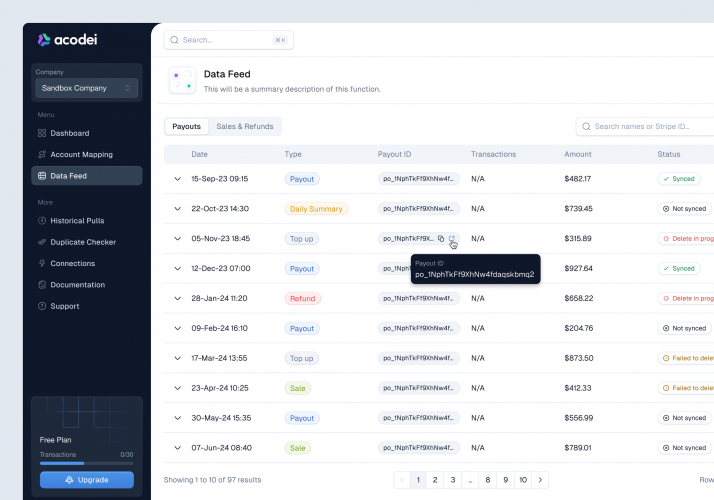Viewport: 714px width, 500px height.
Task: Expand the 23-Apr-24 10:25 row
Action: [x=178, y=388]
